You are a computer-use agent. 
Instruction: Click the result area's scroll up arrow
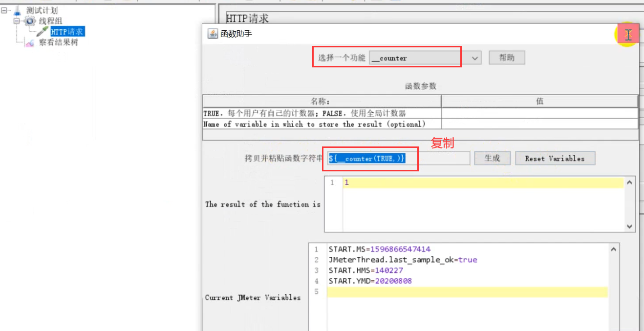coord(629,182)
